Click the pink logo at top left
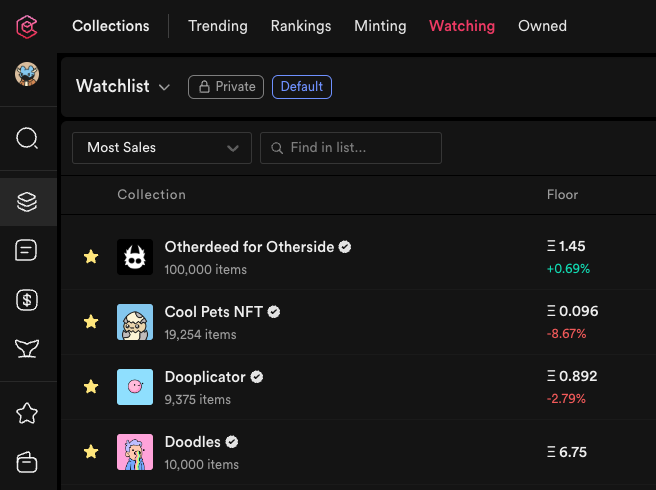Image resolution: width=656 pixels, height=490 pixels. [27, 27]
